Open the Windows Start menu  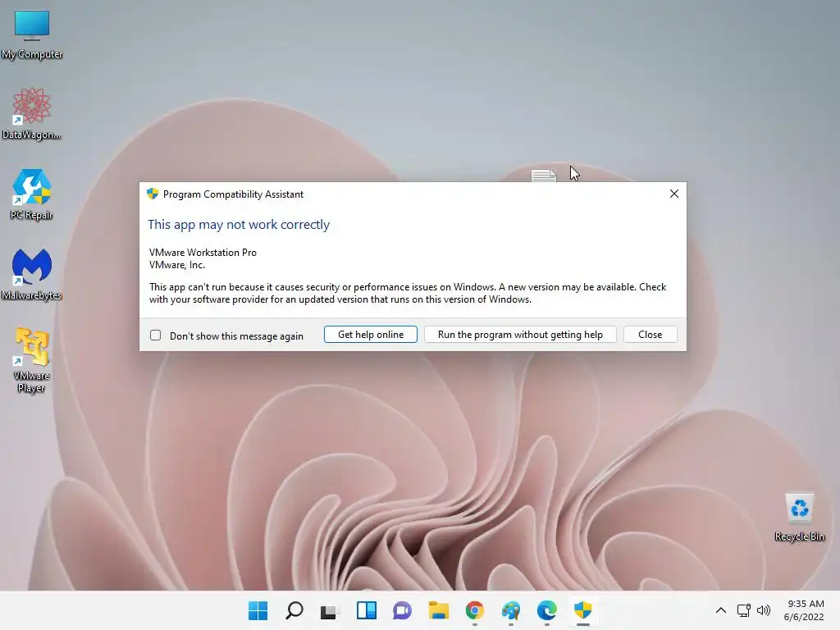[258, 610]
